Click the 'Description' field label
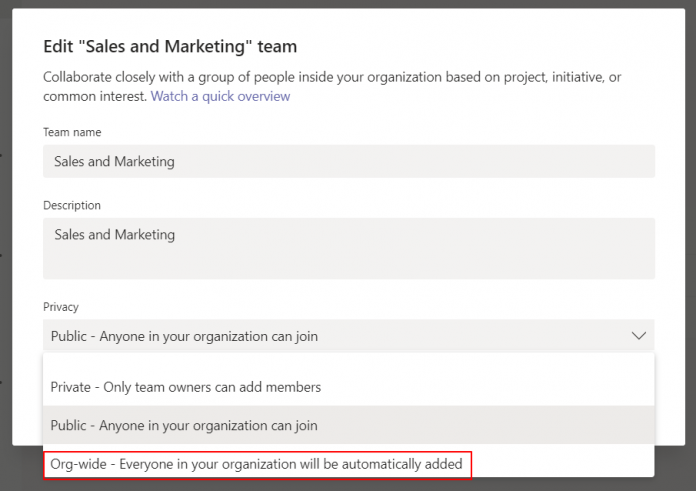 click(72, 206)
